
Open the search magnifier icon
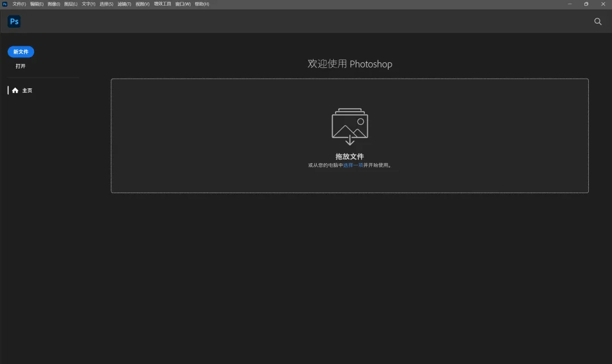pos(598,22)
